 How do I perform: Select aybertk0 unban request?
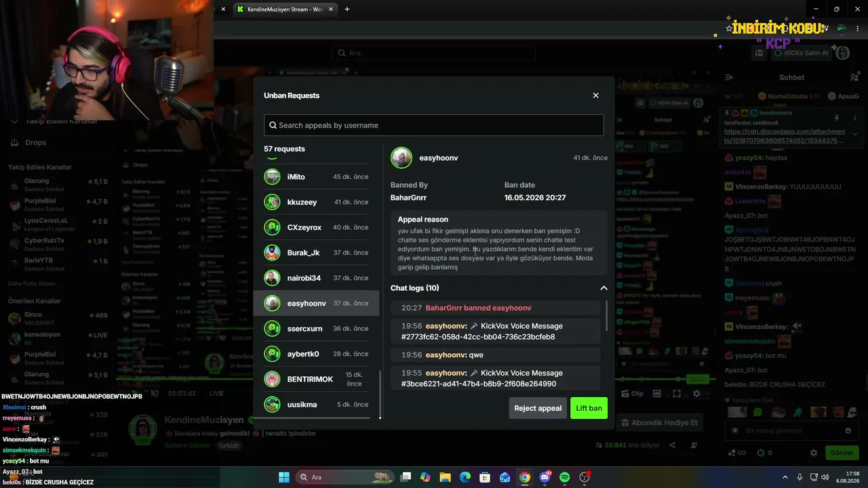pos(316,354)
